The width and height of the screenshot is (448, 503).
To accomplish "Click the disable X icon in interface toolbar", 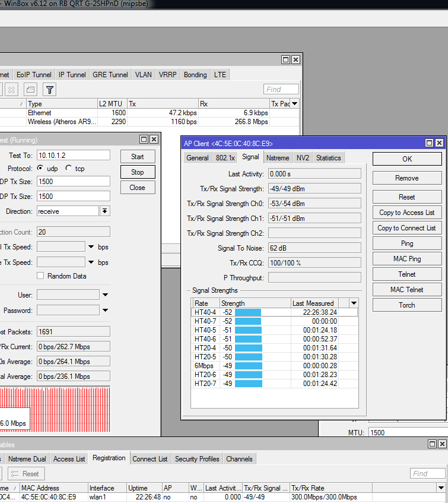I will (12, 90).
